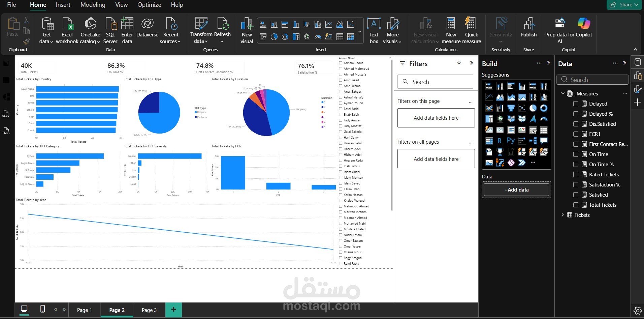The image size is (644, 319).
Task: Insert a Text box
Action: 373,30
